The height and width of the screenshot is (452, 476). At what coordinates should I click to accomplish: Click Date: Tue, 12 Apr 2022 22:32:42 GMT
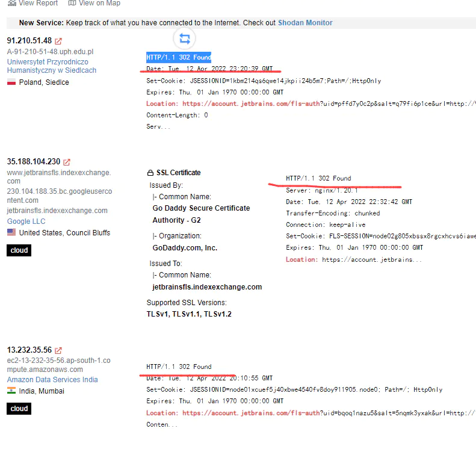coord(349,202)
